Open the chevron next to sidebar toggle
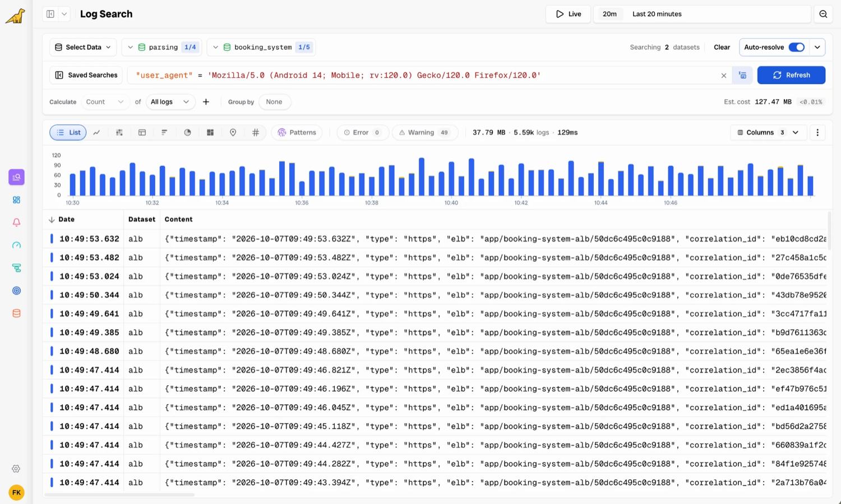Viewport: 841px width, 504px height. pyautogui.click(x=64, y=14)
